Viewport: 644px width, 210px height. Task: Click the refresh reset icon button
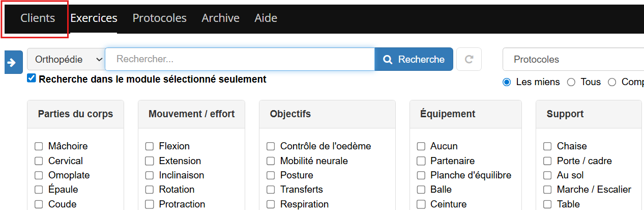pyautogui.click(x=469, y=59)
